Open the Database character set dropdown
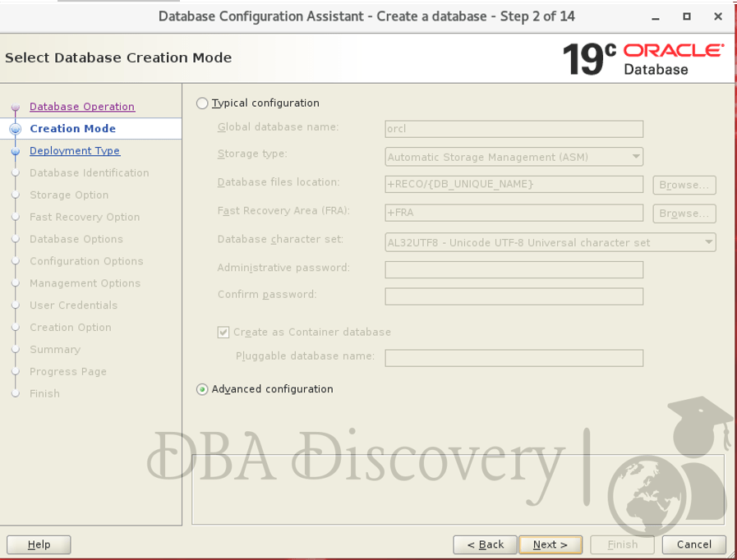Viewport: 737px width, 560px height. coord(550,242)
